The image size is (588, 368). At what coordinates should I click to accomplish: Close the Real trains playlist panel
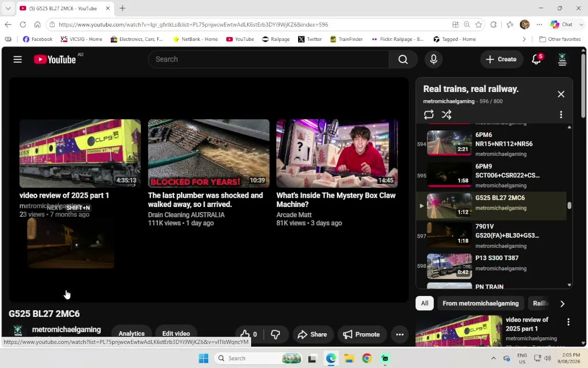point(561,94)
